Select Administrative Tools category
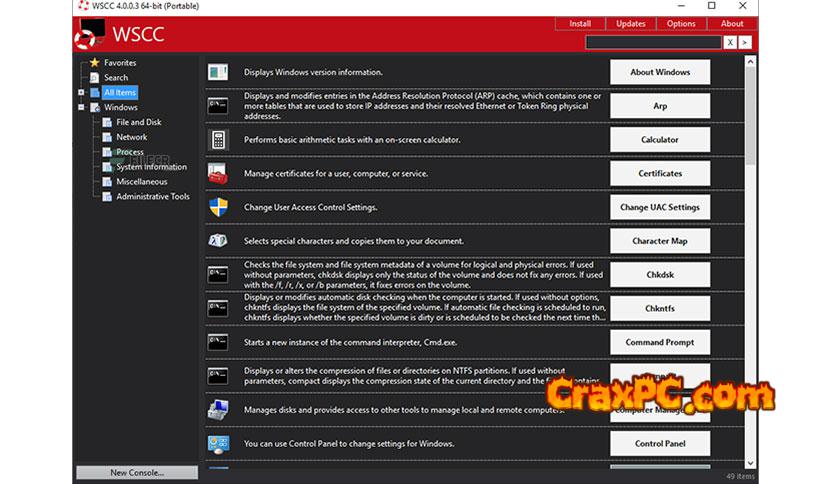This screenshot has width=836, height=484. pyautogui.click(x=153, y=197)
